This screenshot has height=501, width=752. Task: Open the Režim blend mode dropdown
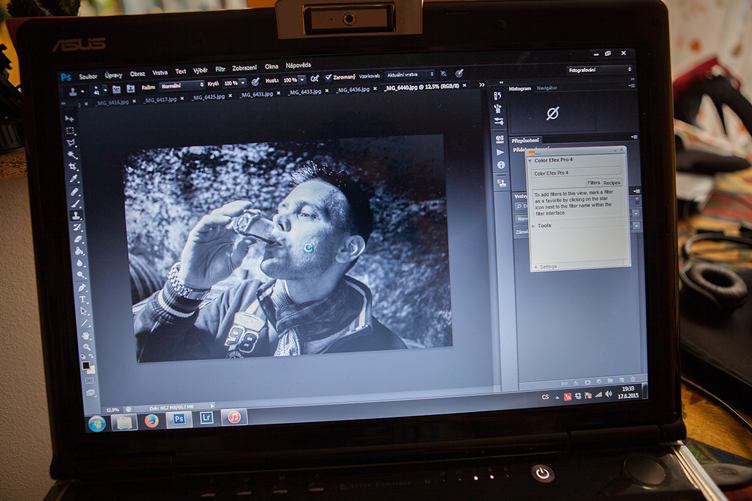[182, 86]
